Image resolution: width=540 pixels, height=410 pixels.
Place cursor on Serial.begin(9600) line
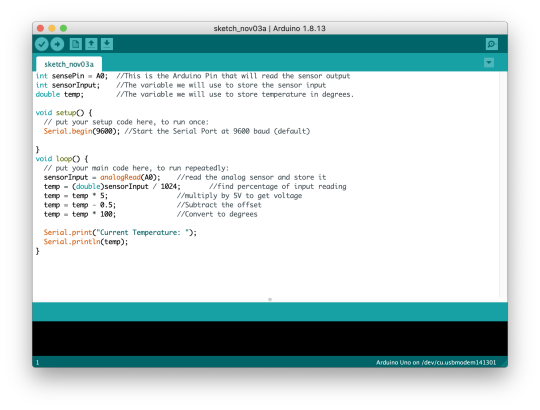pos(177,131)
